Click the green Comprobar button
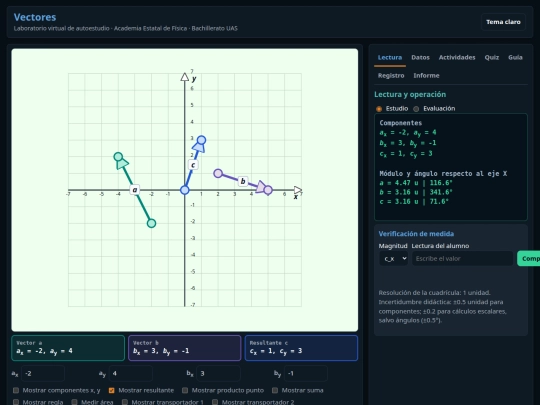Viewport: 540px width, 405px height. coord(529,259)
